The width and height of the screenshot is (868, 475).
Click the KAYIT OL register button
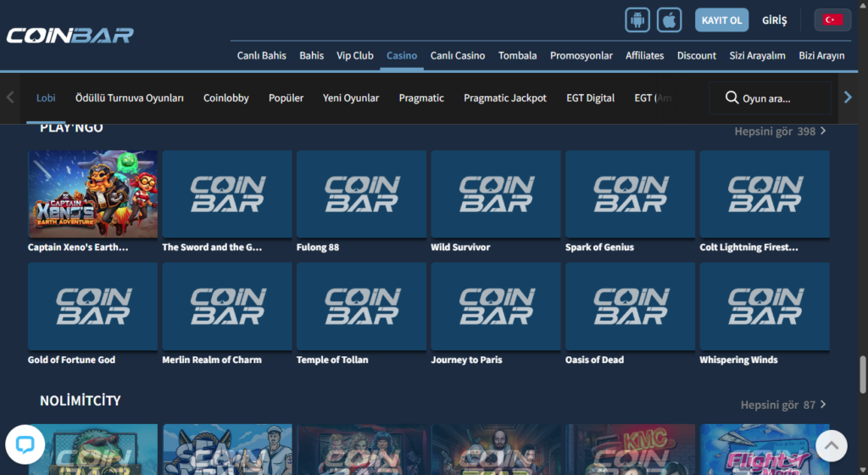pos(721,20)
